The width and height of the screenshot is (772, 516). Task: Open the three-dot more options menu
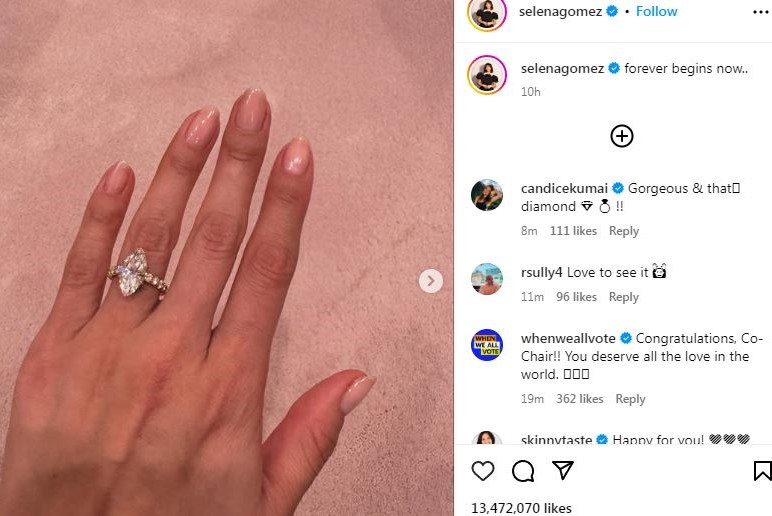coord(761,12)
